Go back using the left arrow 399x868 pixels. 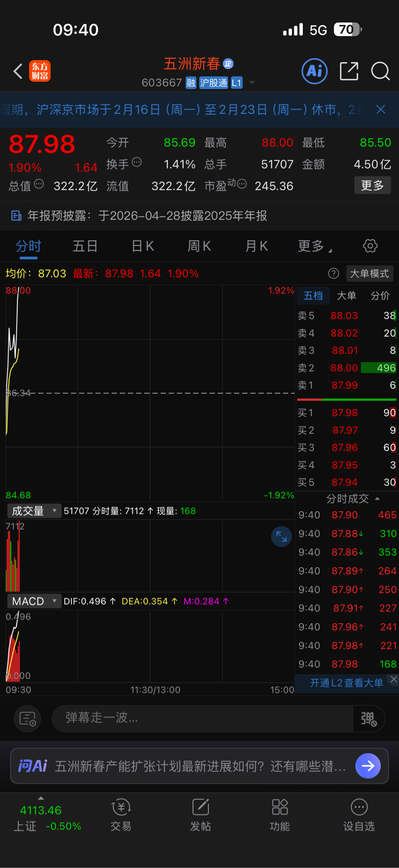tap(18, 71)
